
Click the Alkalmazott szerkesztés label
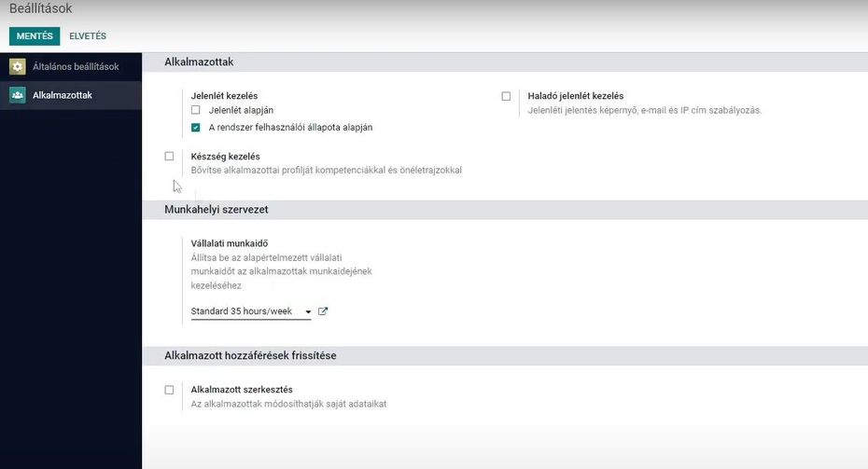point(242,390)
